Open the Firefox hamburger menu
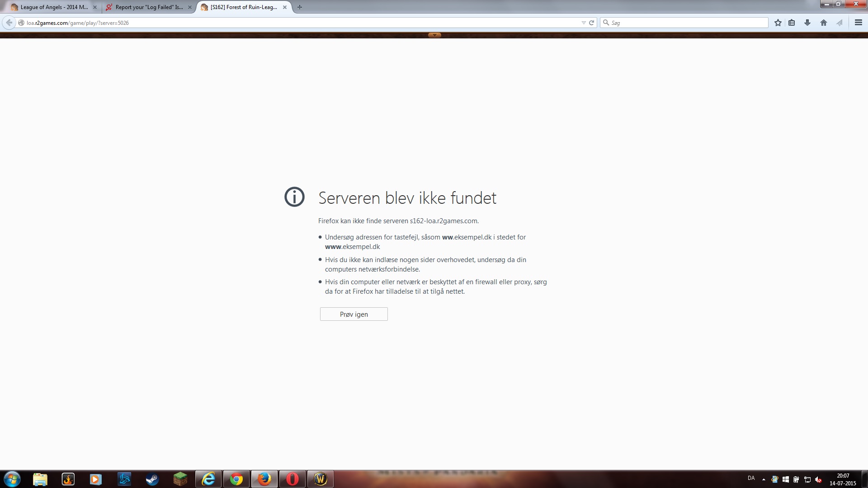 pyautogui.click(x=858, y=23)
